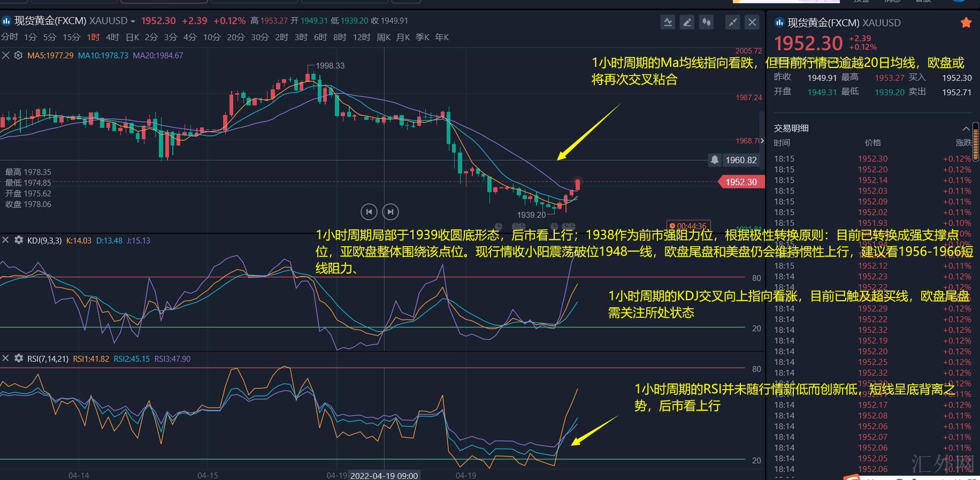Click the RSI(7,14,21) indicator name
Image resolution: width=980 pixels, height=480 pixels.
tap(48, 359)
